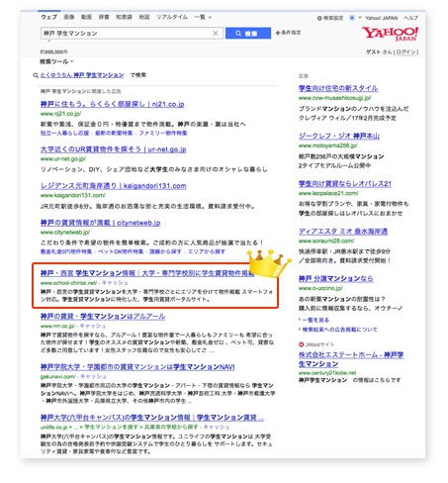Click the ログイン link
The image size is (448, 483).
pyautogui.click(x=406, y=52)
